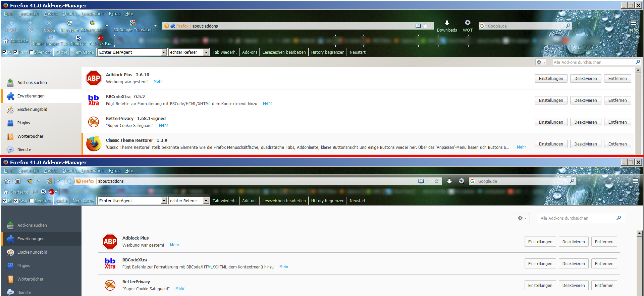
Task: Open Echter UserAgent dropdown in top window
Action: click(132, 52)
